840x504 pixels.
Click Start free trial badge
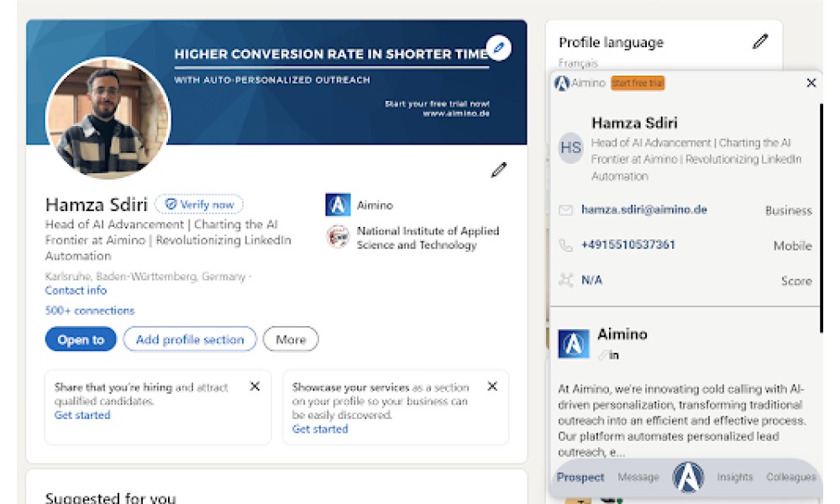click(x=638, y=83)
